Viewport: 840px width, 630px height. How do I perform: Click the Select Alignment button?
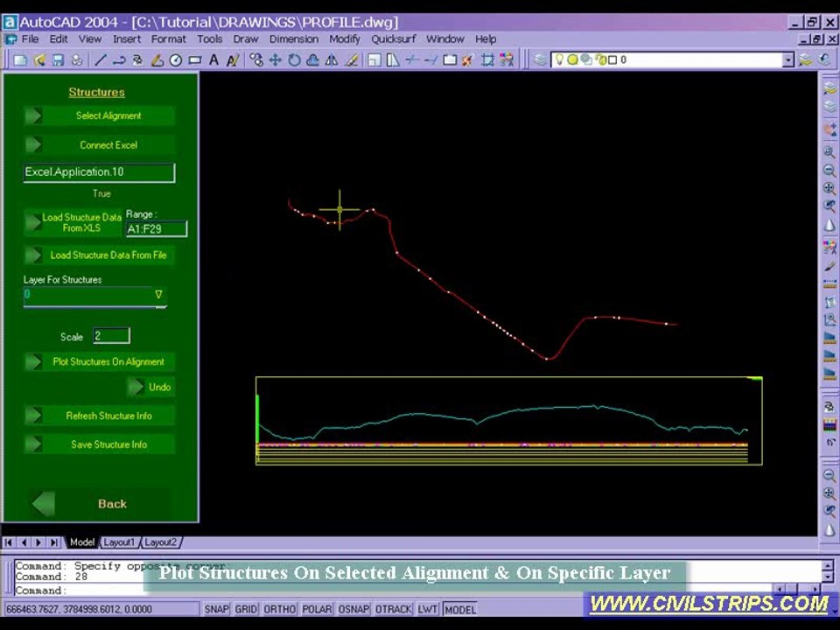pyautogui.click(x=100, y=115)
